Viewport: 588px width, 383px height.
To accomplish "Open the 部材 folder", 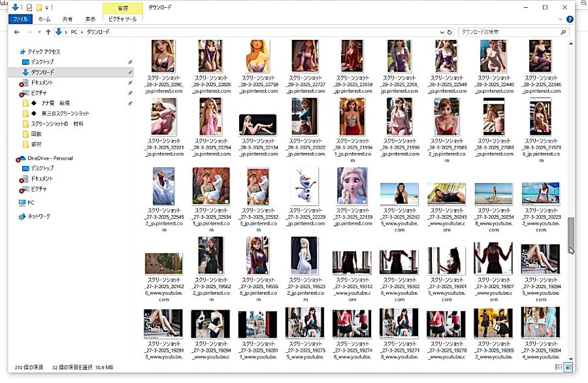I will coord(32,144).
